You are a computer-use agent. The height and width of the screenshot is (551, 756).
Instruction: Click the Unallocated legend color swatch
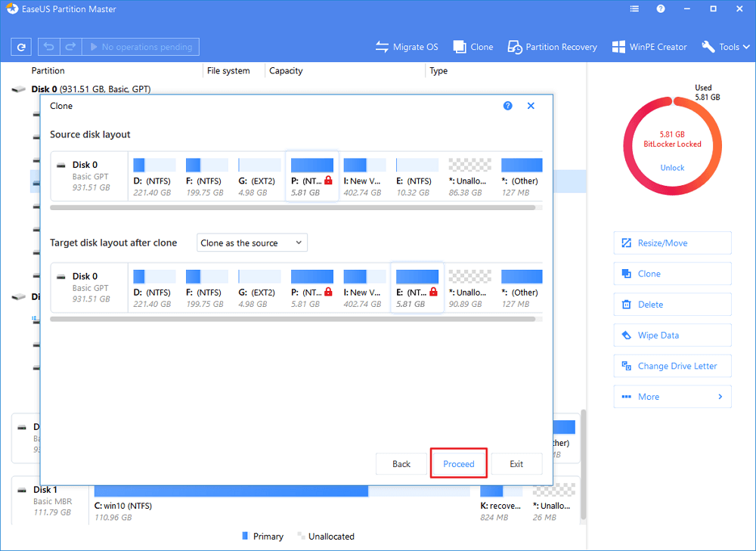click(302, 536)
